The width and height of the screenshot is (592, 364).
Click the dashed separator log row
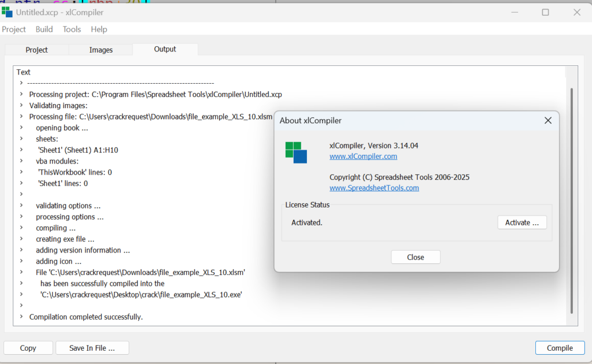pos(121,83)
